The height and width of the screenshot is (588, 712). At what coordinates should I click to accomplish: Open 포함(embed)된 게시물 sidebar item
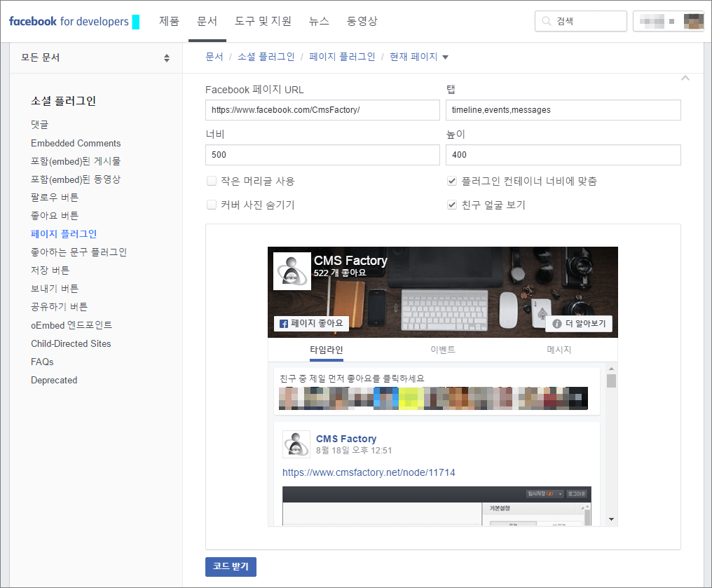point(76,161)
